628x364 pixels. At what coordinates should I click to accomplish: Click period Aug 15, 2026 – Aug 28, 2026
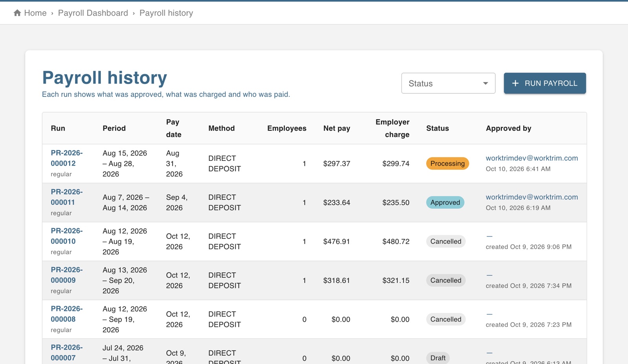125,164
